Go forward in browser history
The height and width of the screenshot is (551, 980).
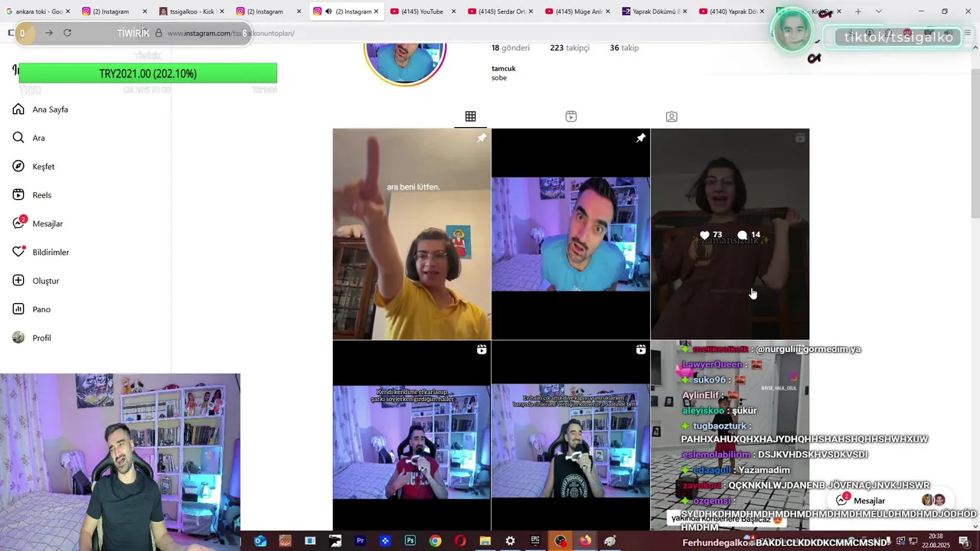pos(49,33)
